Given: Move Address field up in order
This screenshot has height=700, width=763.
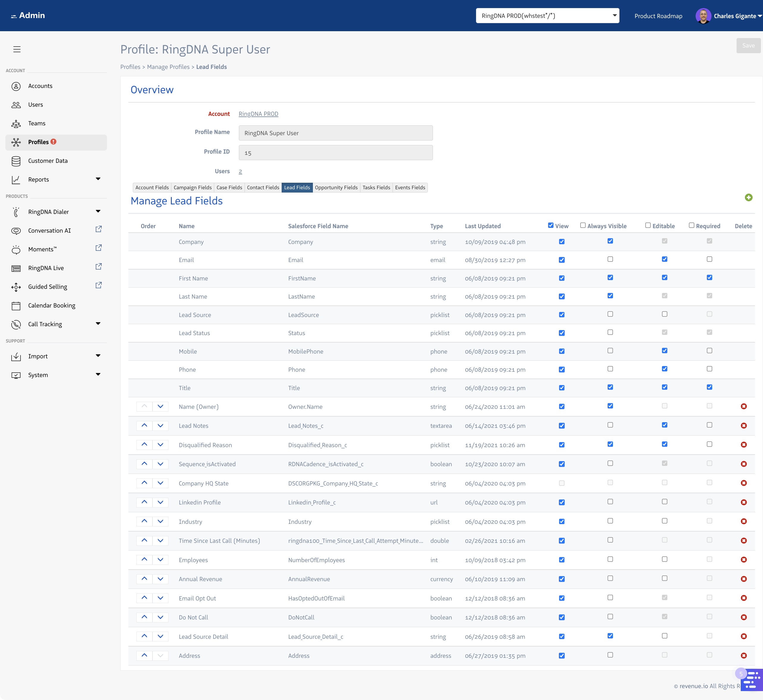Looking at the screenshot, I should click(x=144, y=655).
